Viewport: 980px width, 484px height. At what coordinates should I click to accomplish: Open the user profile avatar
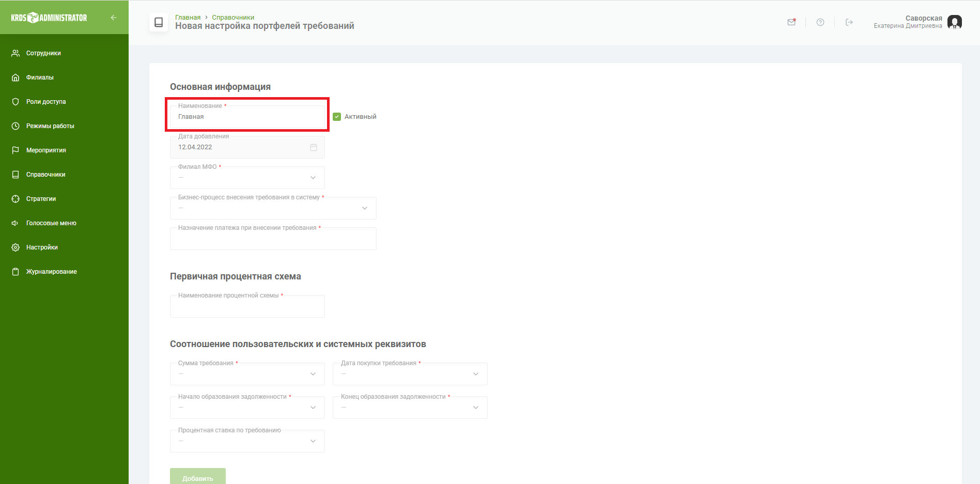coord(954,22)
